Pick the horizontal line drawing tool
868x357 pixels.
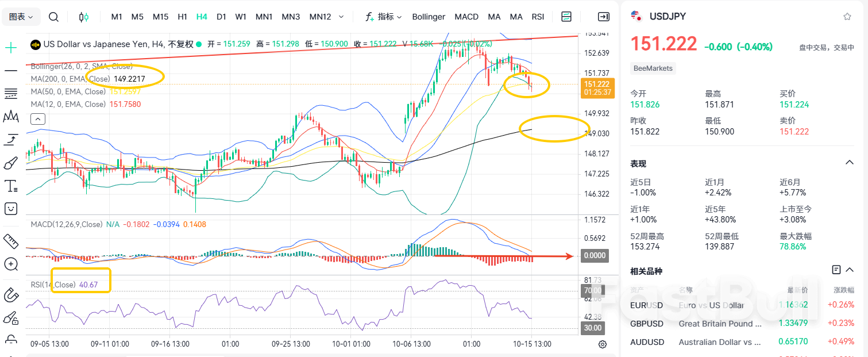pos(11,70)
